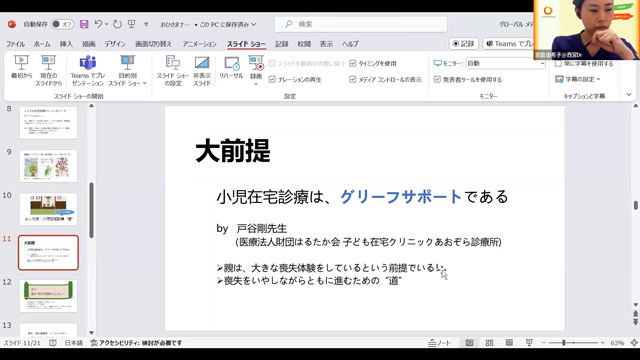640x360 pixels.
Task: Click the Record (録画) ribbon icon
Action: 256,63
